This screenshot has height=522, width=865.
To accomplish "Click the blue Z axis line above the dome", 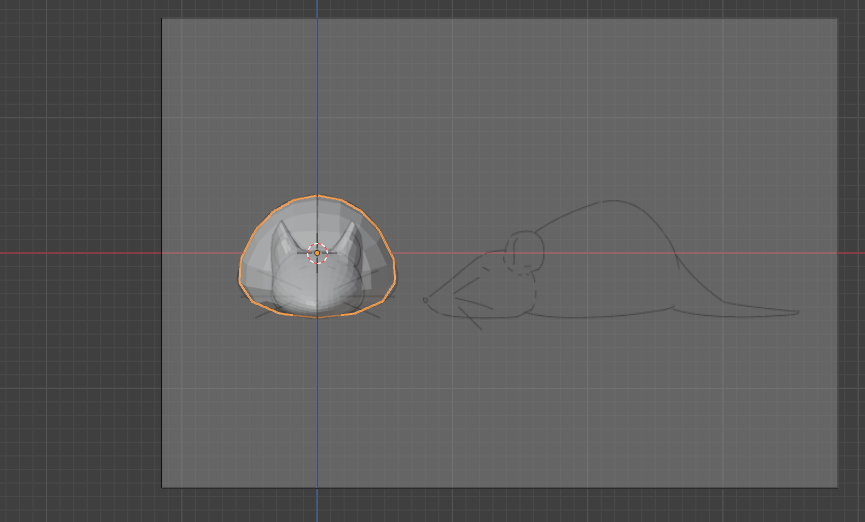I will (x=317, y=100).
